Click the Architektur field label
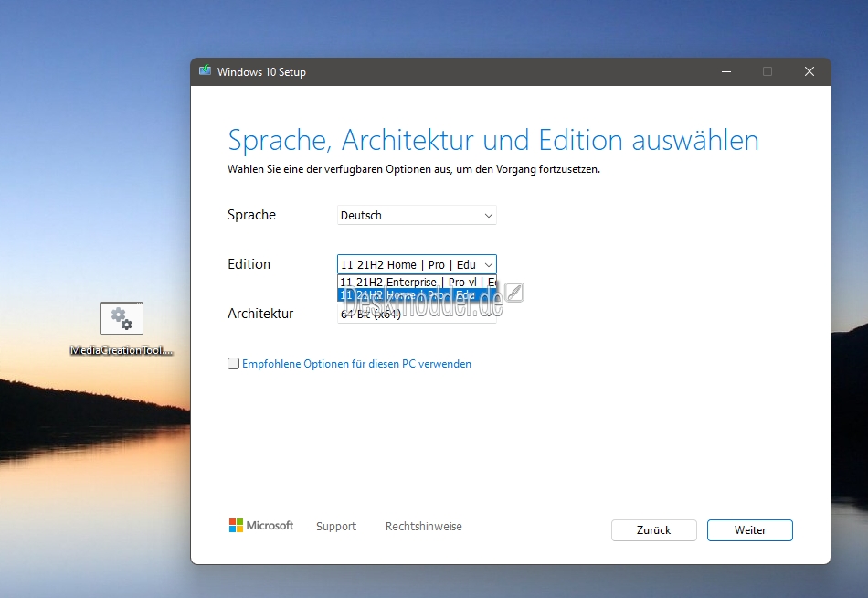Screen dimensions: 868x598 (260, 313)
